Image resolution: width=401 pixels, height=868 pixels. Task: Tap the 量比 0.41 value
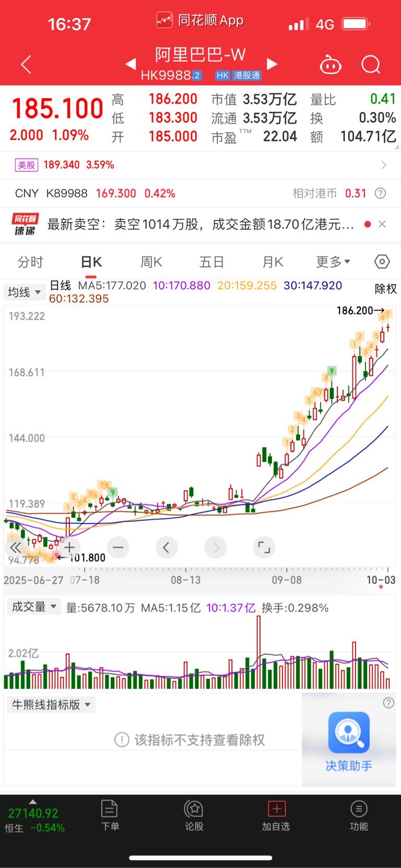click(383, 99)
